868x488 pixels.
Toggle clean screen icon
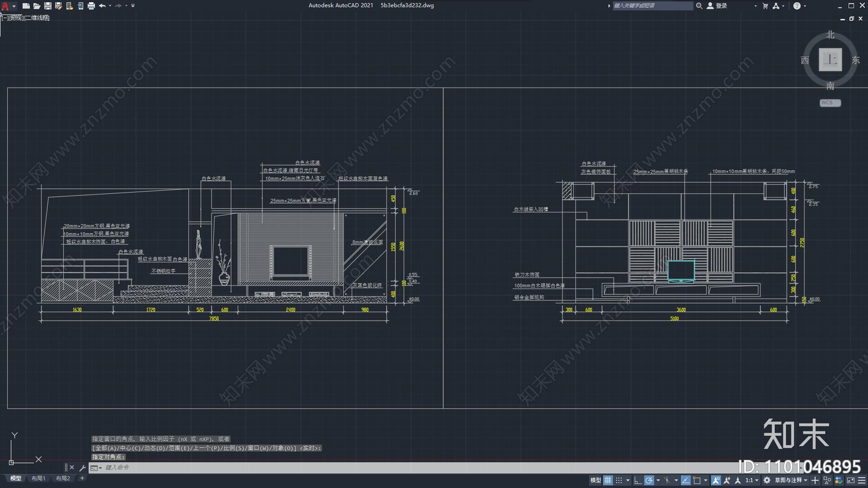[851, 480]
